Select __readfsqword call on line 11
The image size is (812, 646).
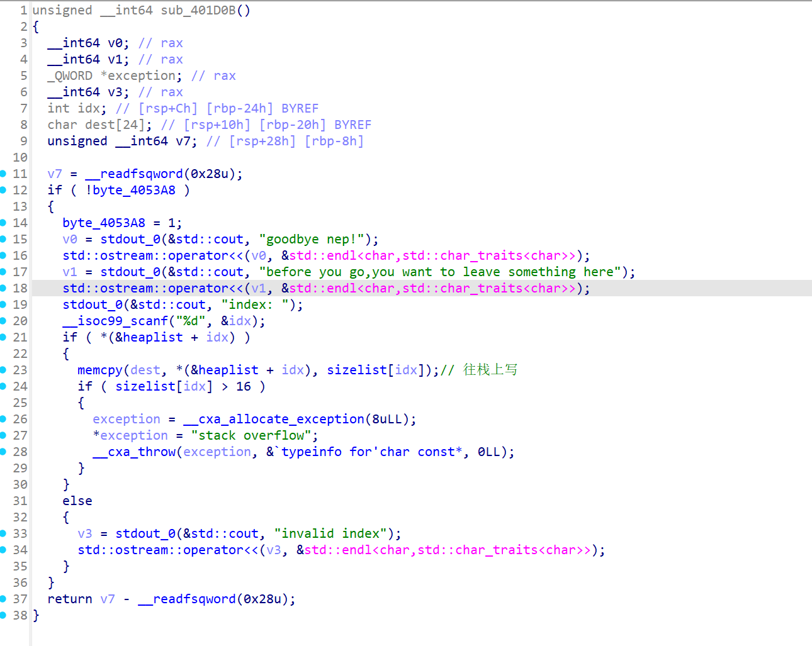pos(134,174)
